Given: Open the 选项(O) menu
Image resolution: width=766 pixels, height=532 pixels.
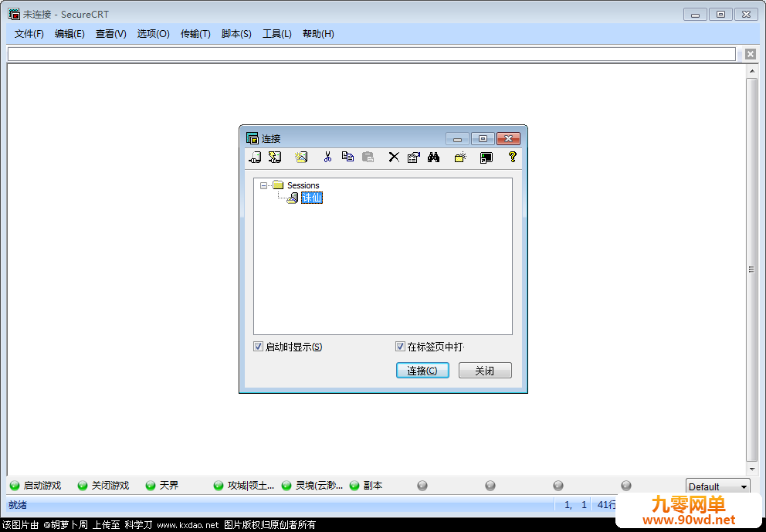Looking at the screenshot, I should (153, 34).
